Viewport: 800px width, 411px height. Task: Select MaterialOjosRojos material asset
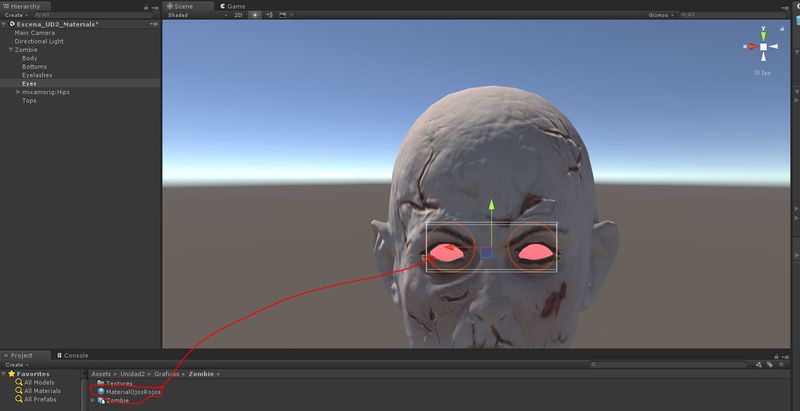point(129,392)
